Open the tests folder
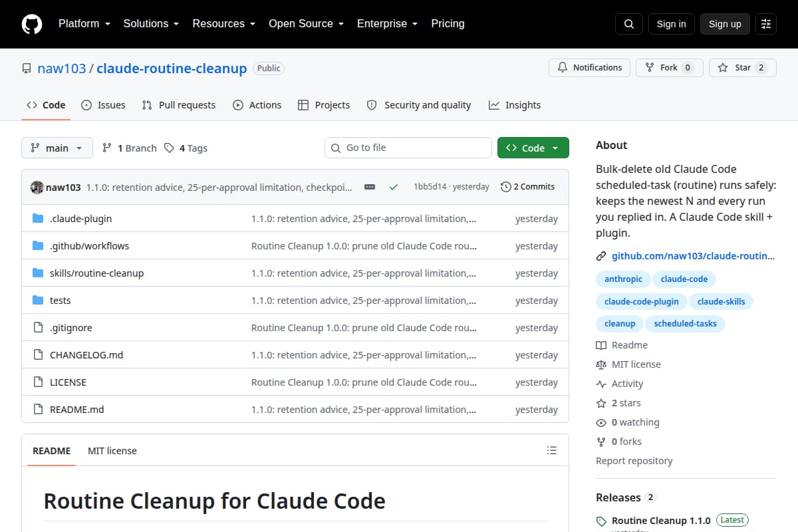798x532 pixels. pos(60,301)
